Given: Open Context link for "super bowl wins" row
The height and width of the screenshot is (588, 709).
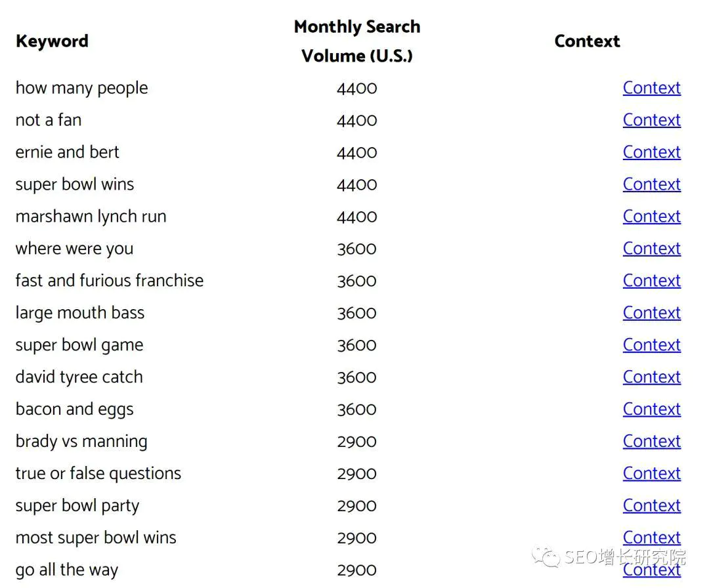Looking at the screenshot, I should click(652, 184).
